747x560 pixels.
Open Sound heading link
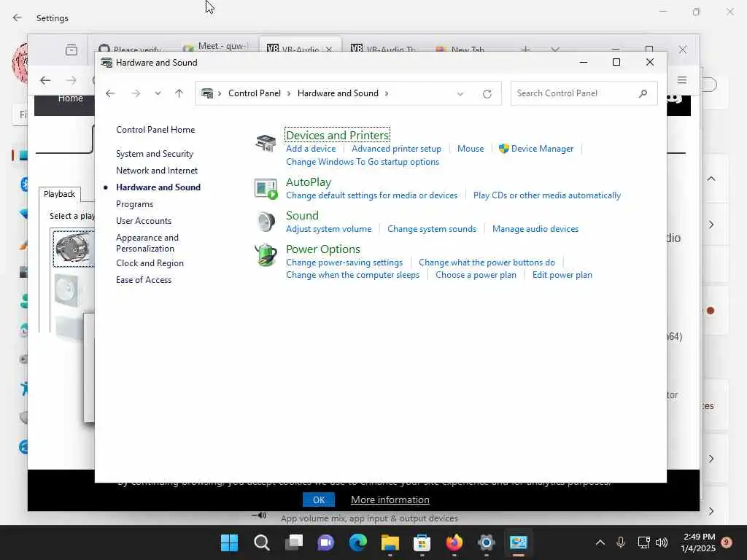coord(302,216)
